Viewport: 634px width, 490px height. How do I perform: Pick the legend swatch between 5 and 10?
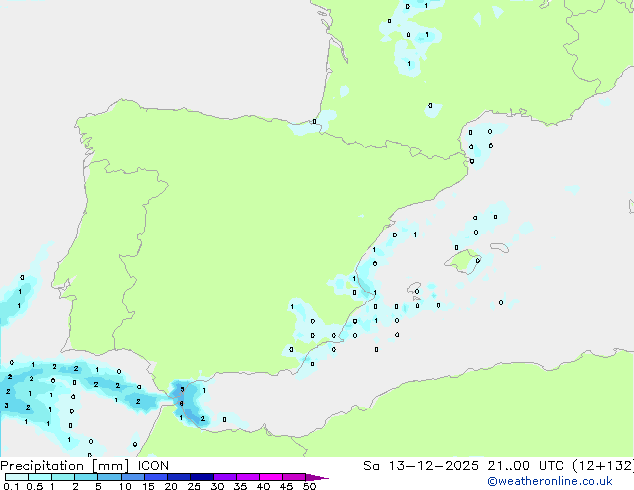point(109,477)
